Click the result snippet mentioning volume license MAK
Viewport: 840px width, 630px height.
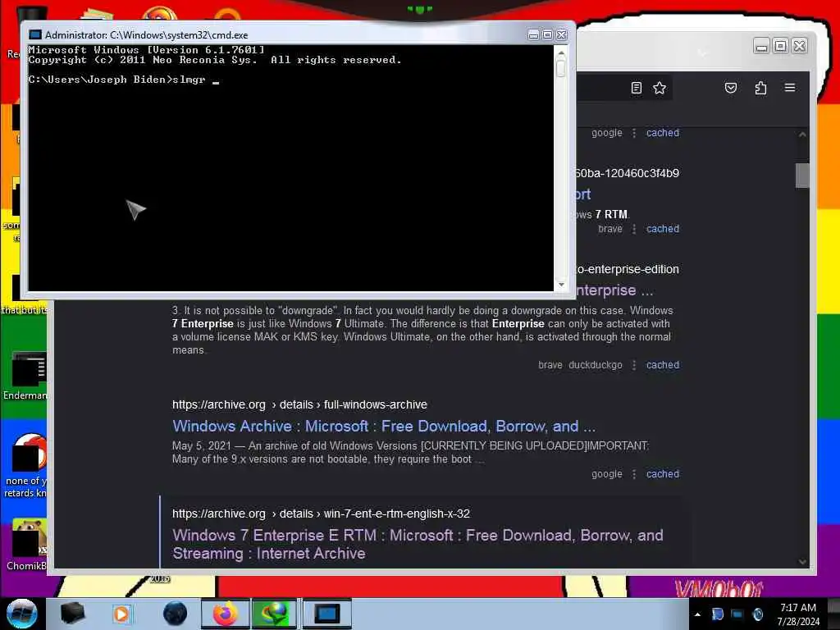(x=422, y=330)
